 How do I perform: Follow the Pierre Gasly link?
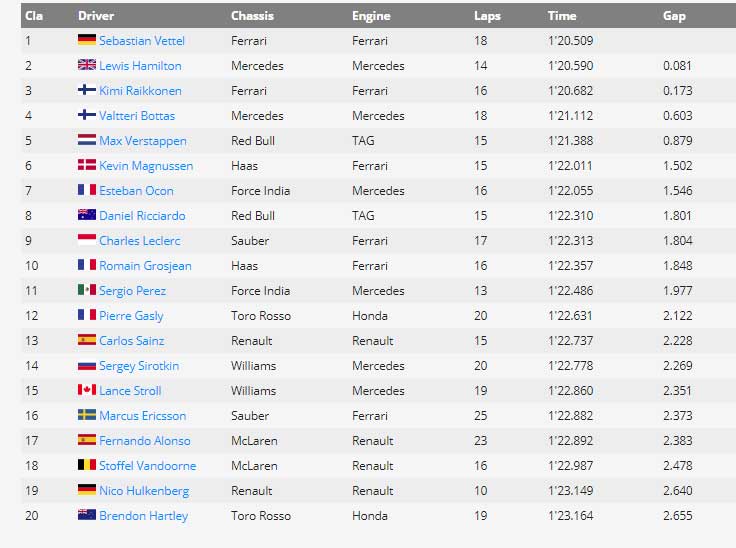pos(131,316)
